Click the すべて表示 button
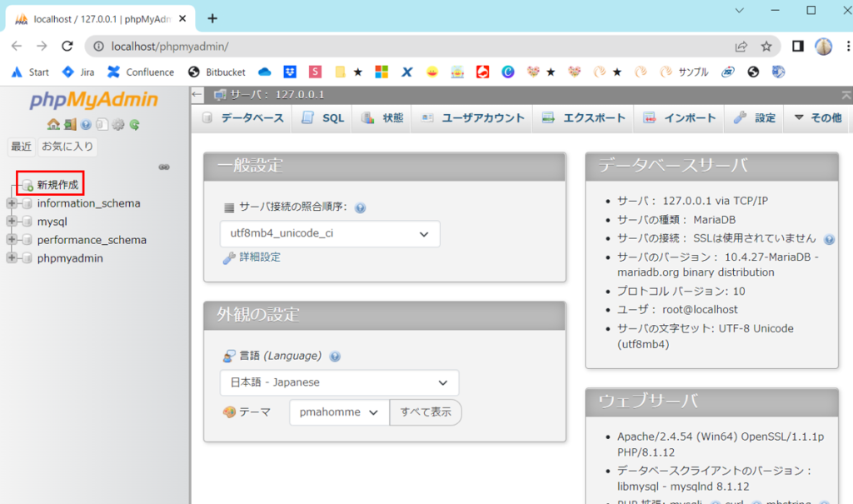The width and height of the screenshot is (853, 504). tap(425, 412)
